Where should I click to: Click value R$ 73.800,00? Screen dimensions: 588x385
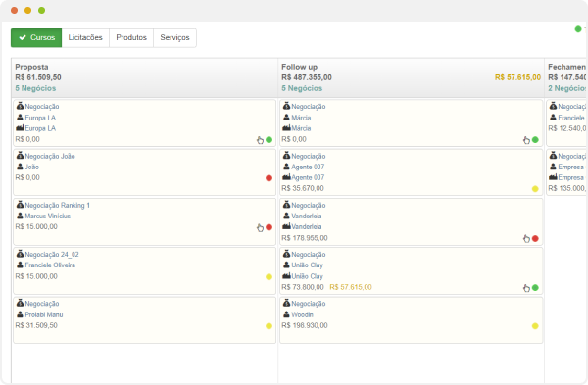(x=303, y=287)
